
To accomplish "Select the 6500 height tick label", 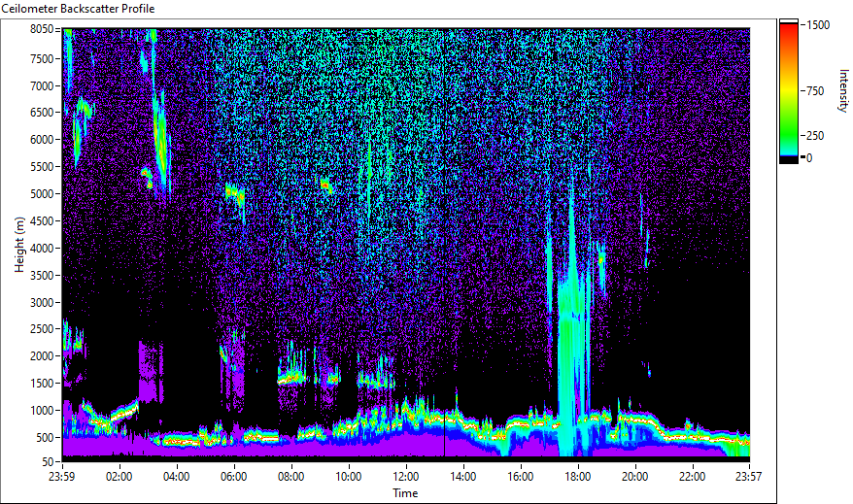I will 42,113.
